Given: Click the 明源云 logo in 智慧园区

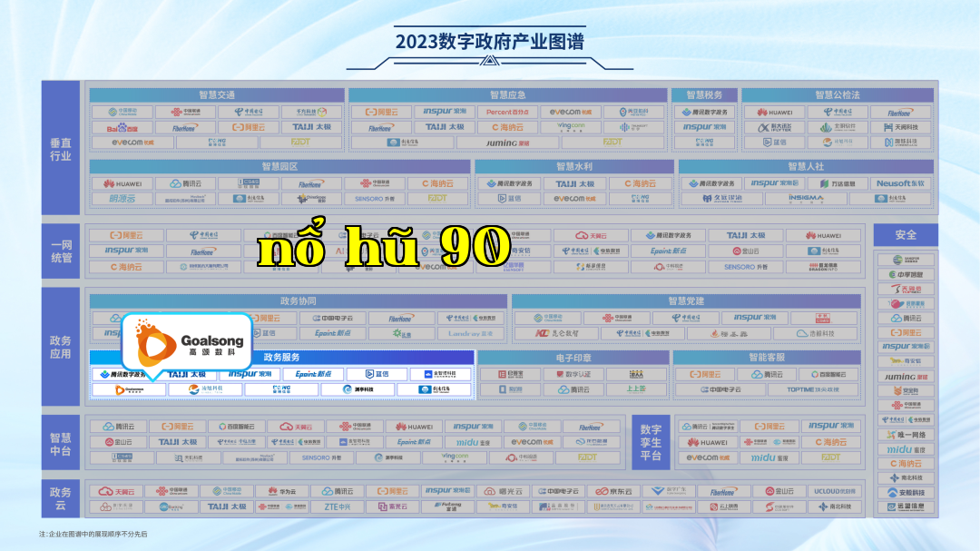Looking at the screenshot, I should click(122, 199).
